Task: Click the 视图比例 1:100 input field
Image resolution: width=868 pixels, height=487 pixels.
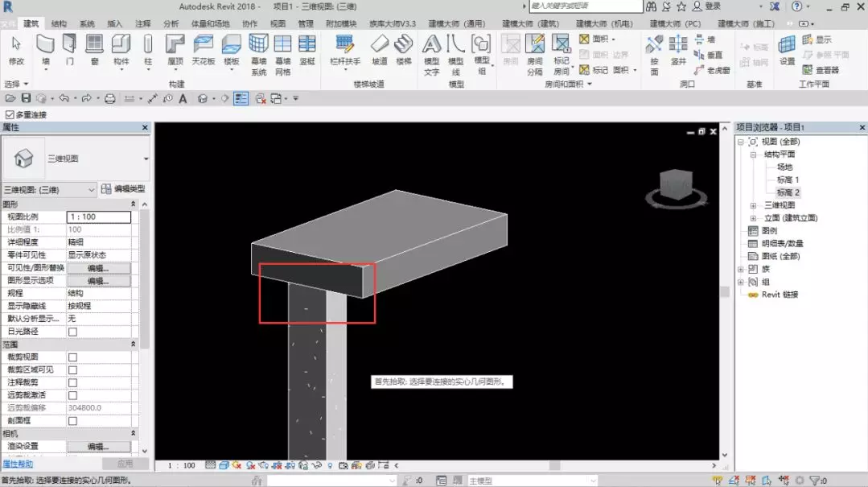Action: click(x=98, y=217)
